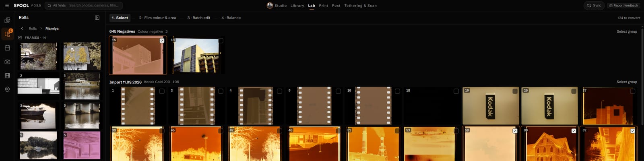
Task: Check the box on the yellow building frame
Action: [221, 41]
